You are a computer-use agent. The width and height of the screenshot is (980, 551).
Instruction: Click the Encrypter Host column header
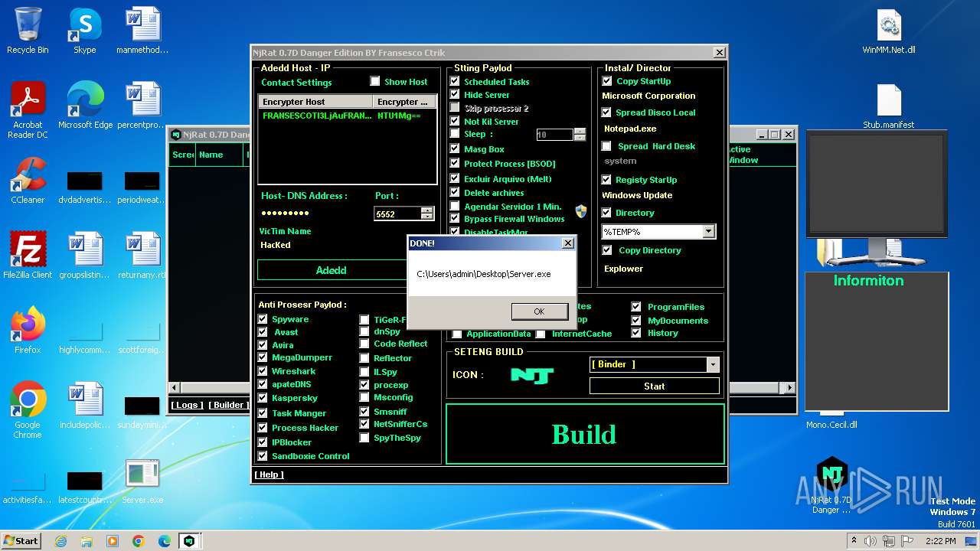(x=315, y=102)
